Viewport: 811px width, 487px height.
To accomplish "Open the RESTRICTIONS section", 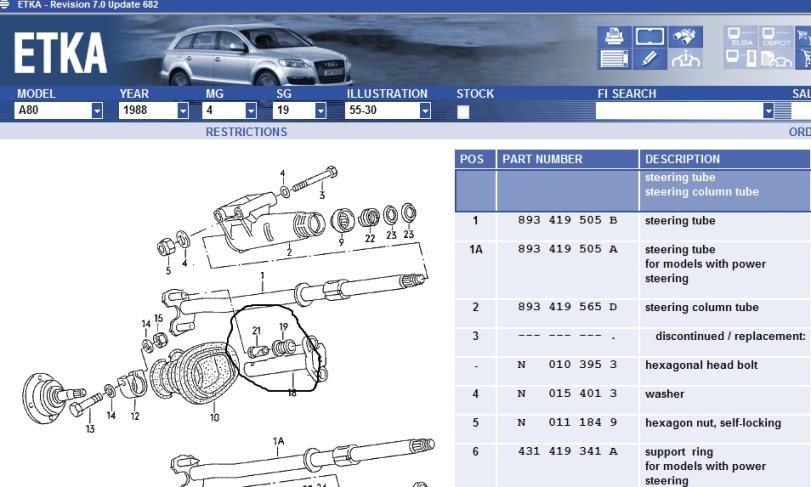I will pyautogui.click(x=246, y=132).
